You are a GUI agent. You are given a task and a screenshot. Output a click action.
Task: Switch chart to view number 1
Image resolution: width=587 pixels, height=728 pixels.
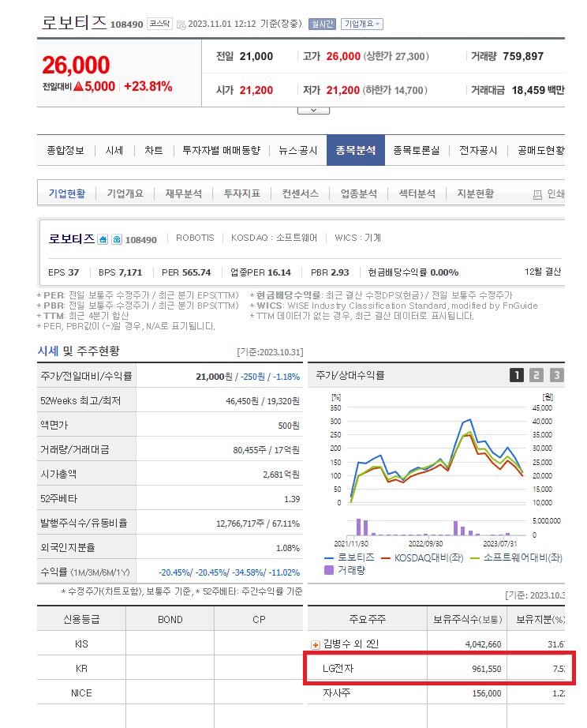click(516, 375)
